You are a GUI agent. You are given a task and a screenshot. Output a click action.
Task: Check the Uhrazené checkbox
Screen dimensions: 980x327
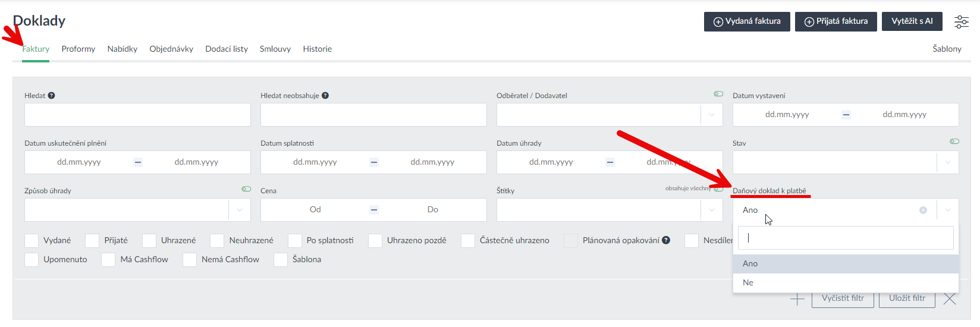[x=149, y=241]
